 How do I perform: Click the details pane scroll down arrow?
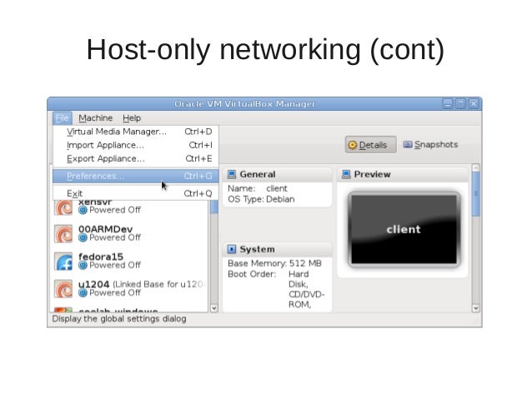(x=475, y=308)
